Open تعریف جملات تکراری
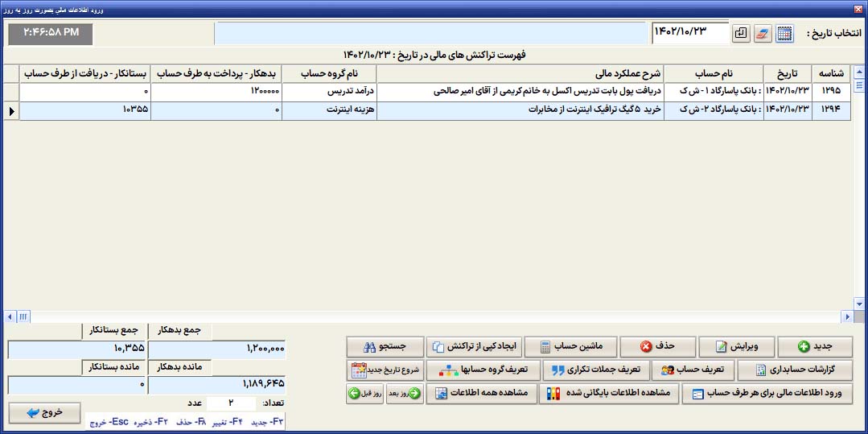Screen dimensions: 868x434 click(595, 370)
